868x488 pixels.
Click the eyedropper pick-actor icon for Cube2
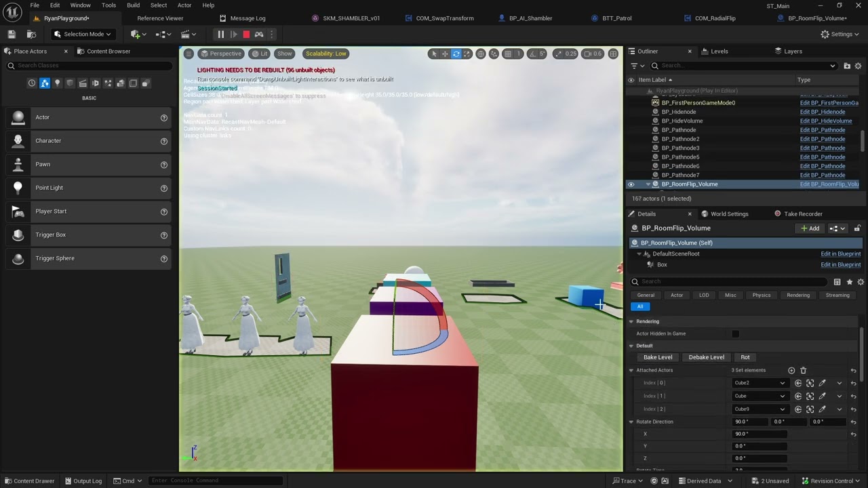point(823,383)
